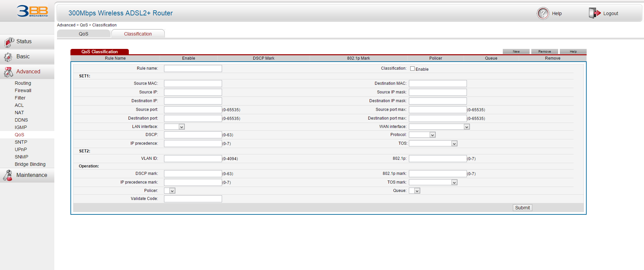Image resolution: width=644 pixels, height=270 pixels.
Task: Focus the VLAN ID field
Action: pos(193,158)
